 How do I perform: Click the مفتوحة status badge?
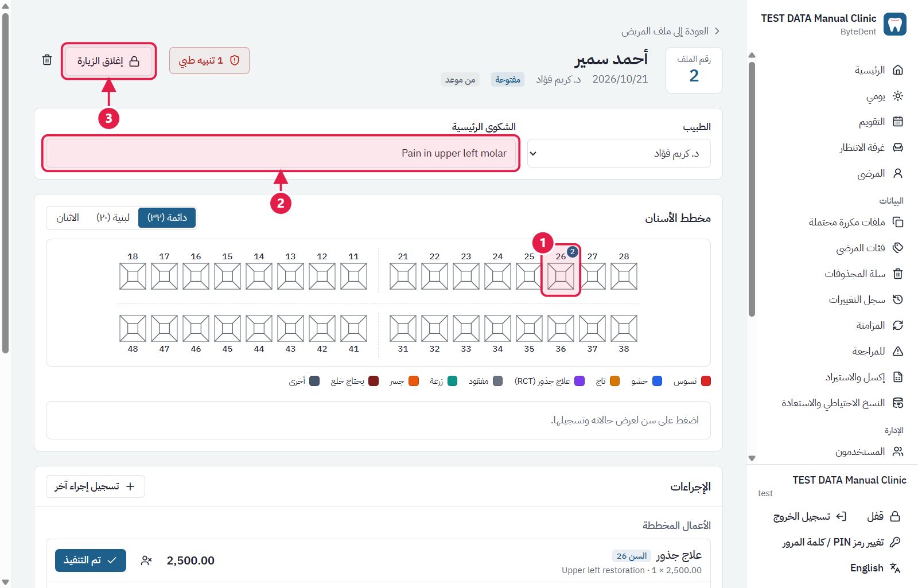pos(508,80)
